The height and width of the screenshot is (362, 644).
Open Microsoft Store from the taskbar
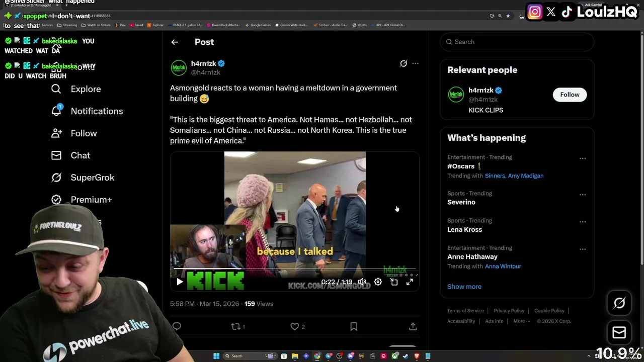pyautogui.click(x=284, y=356)
